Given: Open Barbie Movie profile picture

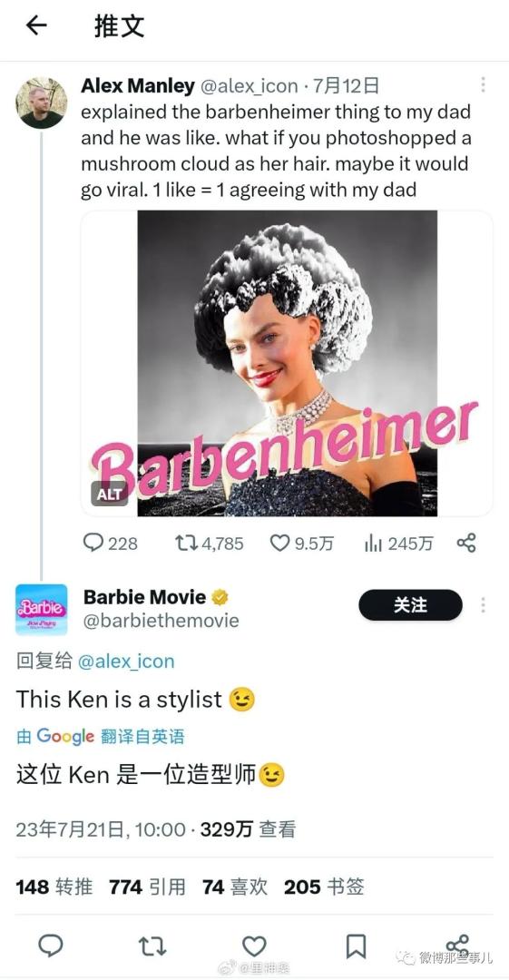Looking at the screenshot, I should point(41,610).
